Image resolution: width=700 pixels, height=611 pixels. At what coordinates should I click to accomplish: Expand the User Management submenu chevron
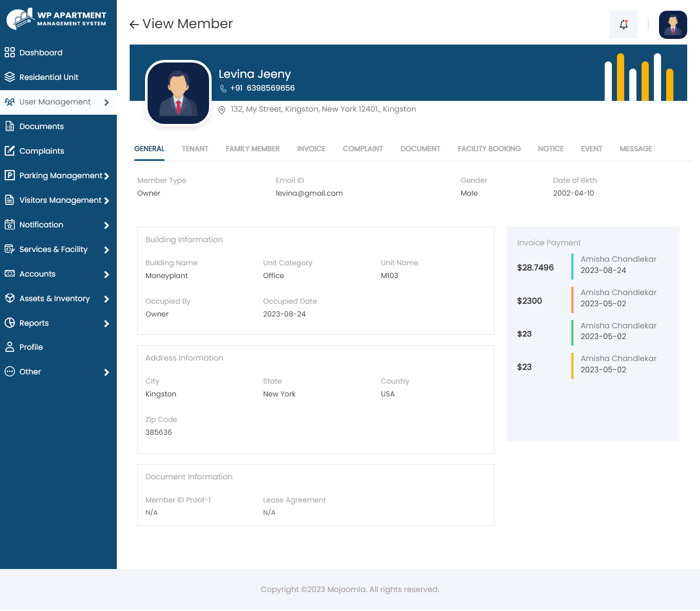pos(107,102)
